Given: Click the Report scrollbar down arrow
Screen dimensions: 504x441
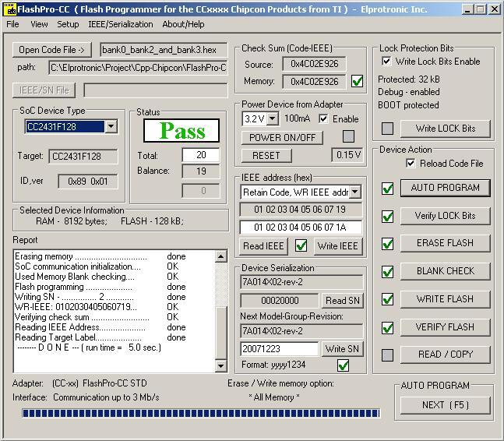Looking at the screenshot, I should tap(220, 365).
